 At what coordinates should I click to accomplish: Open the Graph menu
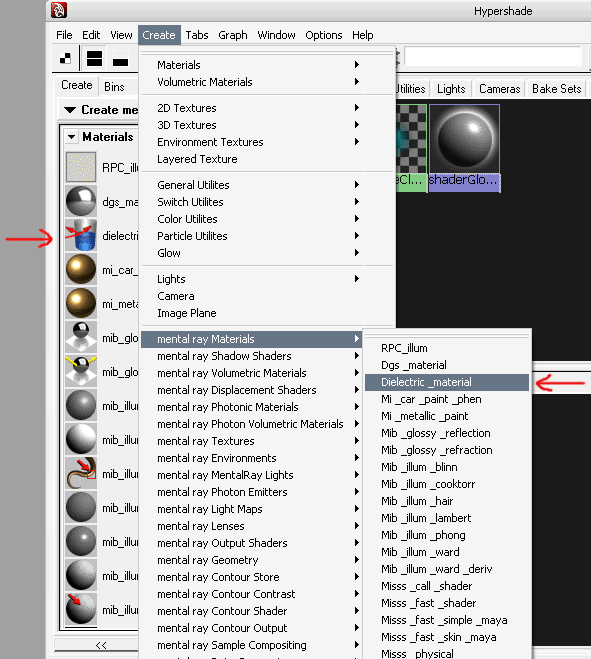coord(232,35)
